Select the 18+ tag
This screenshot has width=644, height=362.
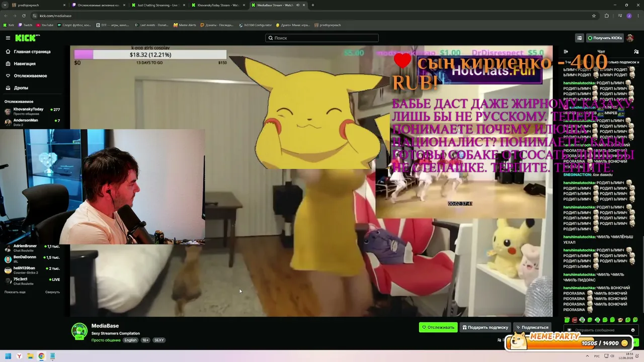(x=145, y=340)
